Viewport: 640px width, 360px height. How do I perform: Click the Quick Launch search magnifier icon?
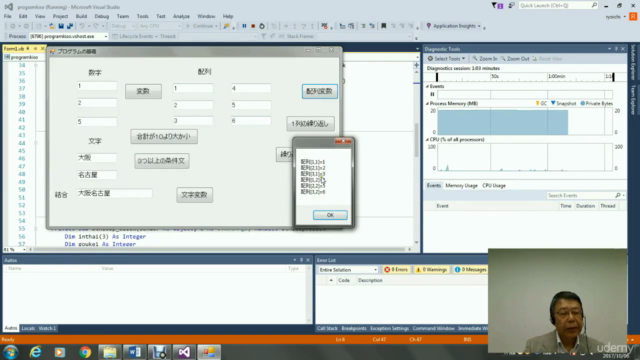(x=594, y=5)
